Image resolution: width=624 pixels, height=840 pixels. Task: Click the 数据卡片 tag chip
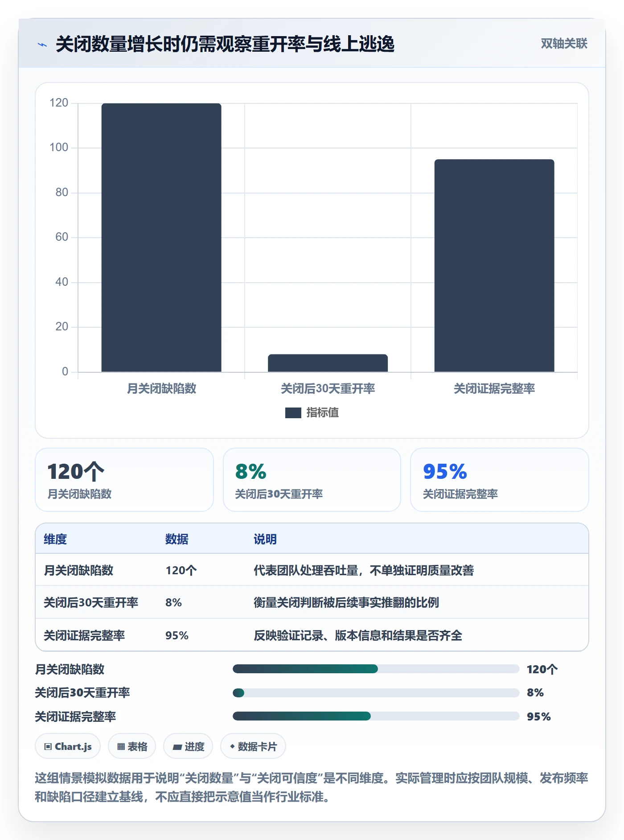point(253,746)
